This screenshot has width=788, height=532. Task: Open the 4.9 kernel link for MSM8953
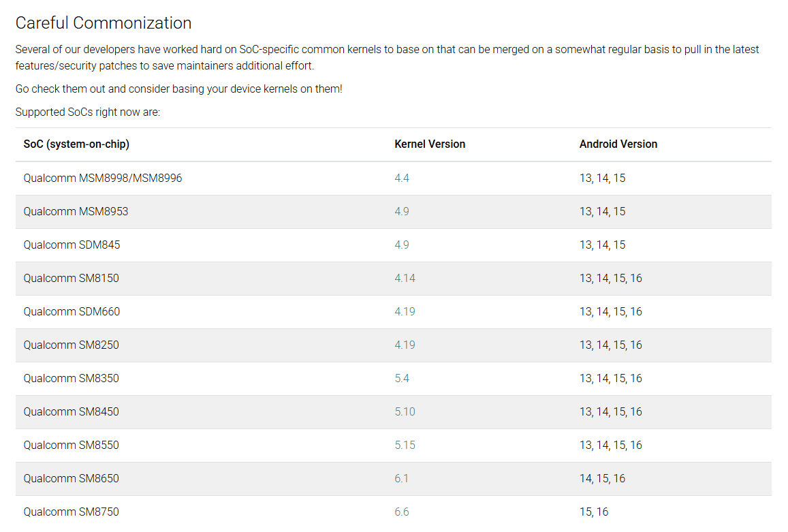tap(401, 212)
